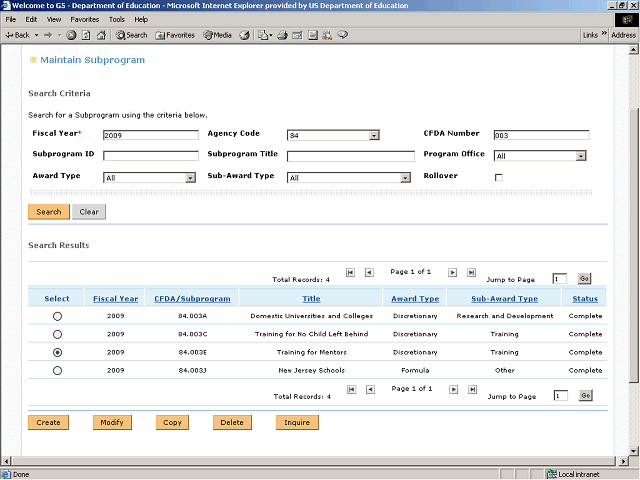Screen dimensions: 640x480
Task: Click the Print icon in toolbar
Action: 283,35
